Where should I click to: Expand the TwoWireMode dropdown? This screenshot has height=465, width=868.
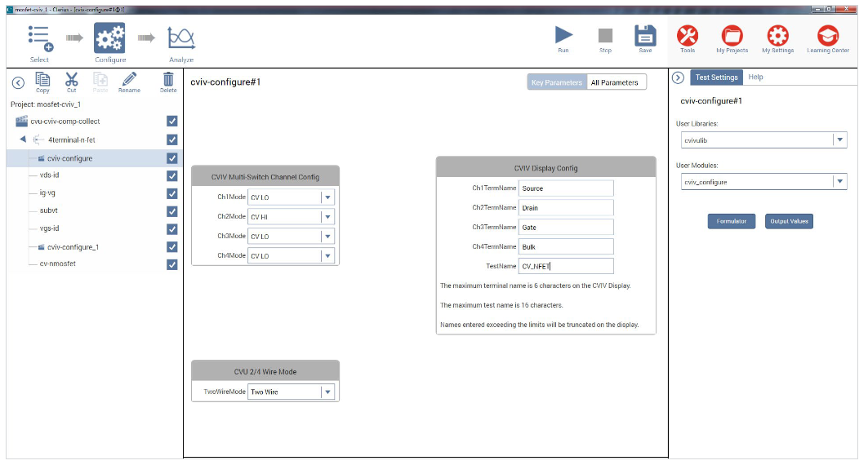[x=327, y=392]
